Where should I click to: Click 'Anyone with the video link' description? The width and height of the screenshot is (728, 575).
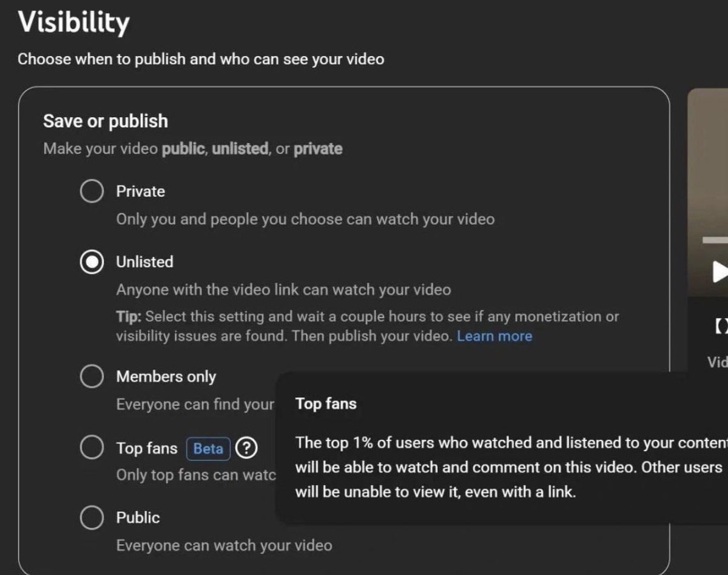[284, 290]
